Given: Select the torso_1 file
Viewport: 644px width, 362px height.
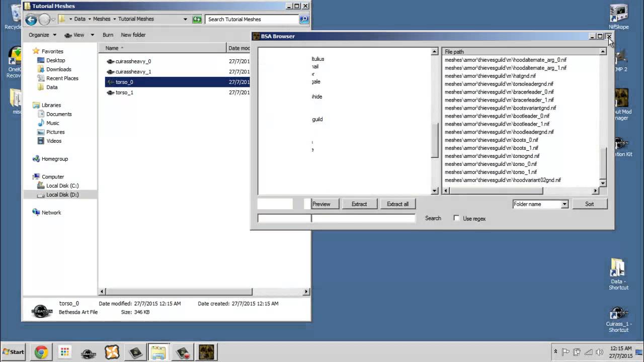Looking at the screenshot, I should (124, 93).
